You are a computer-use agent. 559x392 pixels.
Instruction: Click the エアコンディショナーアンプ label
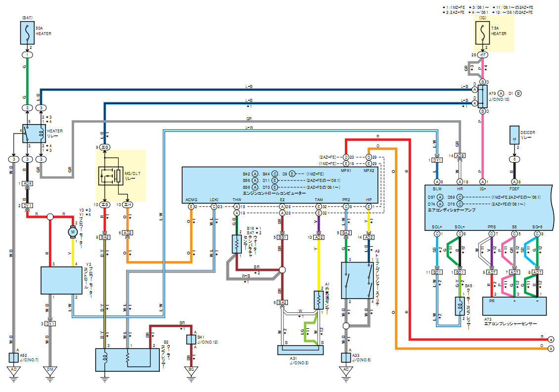pyautogui.click(x=451, y=210)
